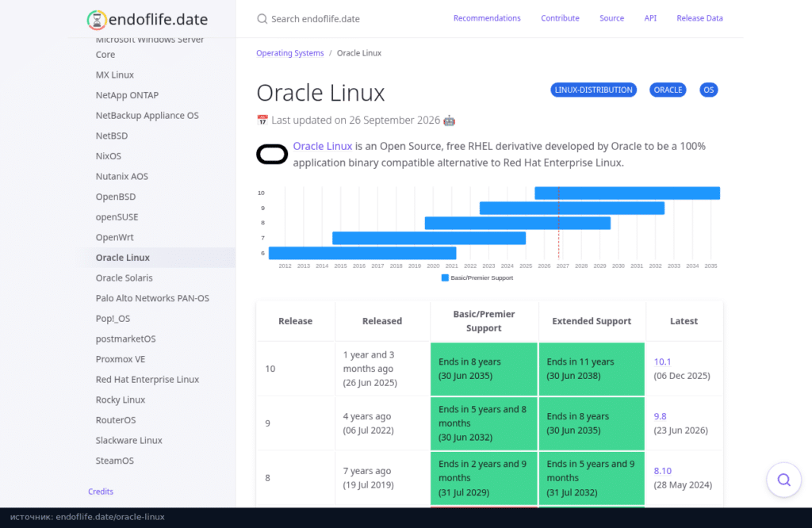Click the cell 'Ends in 5 years and 8 months'
This screenshot has height=528, width=812.
pos(484,423)
